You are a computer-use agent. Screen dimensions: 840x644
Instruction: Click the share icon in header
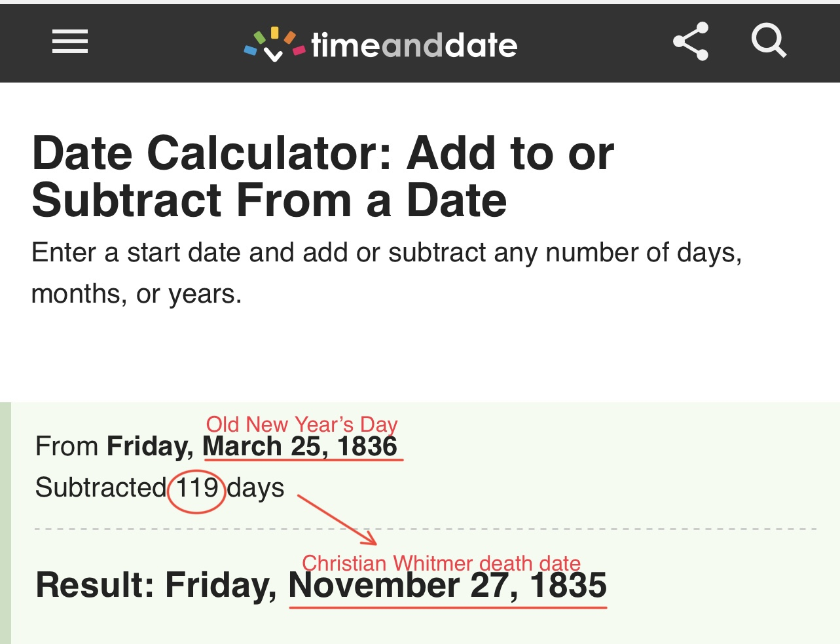point(691,42)
